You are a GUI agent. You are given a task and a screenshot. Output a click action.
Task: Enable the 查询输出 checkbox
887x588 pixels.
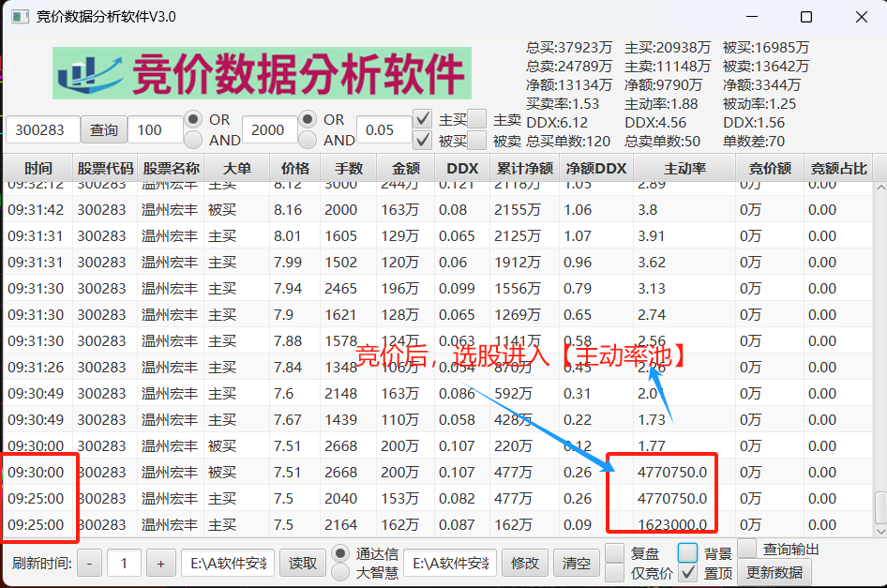[x=747, y=549]
